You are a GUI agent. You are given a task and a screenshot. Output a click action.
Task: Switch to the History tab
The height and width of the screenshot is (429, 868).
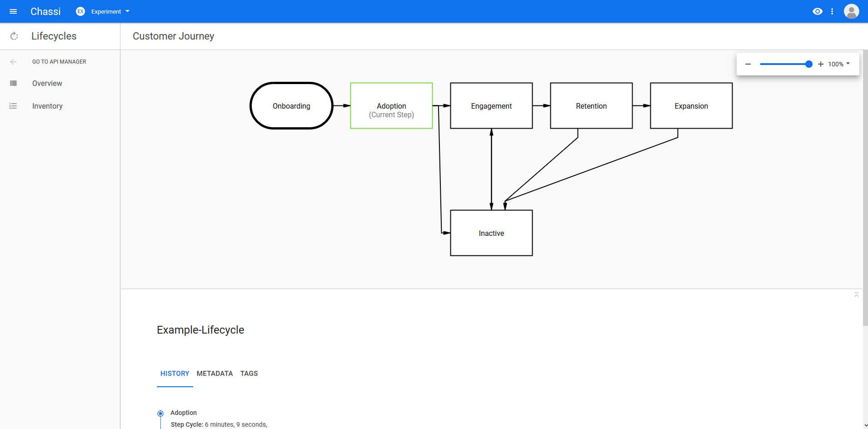(175, 374)
